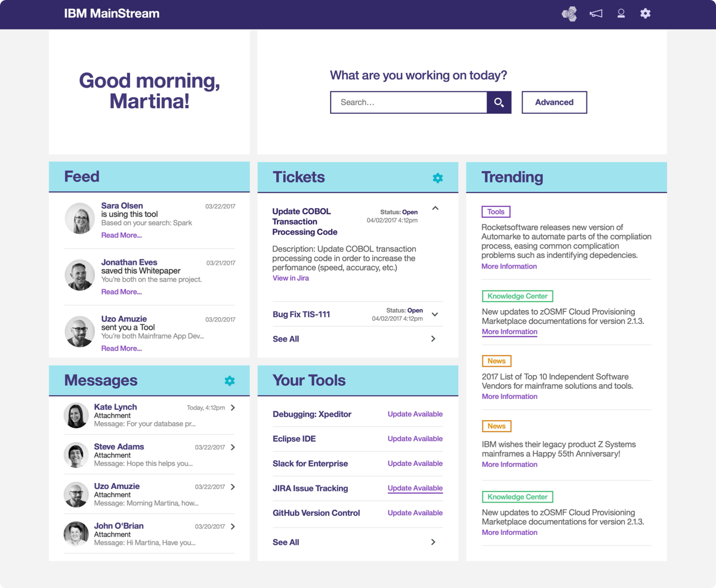Click Kate Lynch name in Messages

[x=115, y=407]
